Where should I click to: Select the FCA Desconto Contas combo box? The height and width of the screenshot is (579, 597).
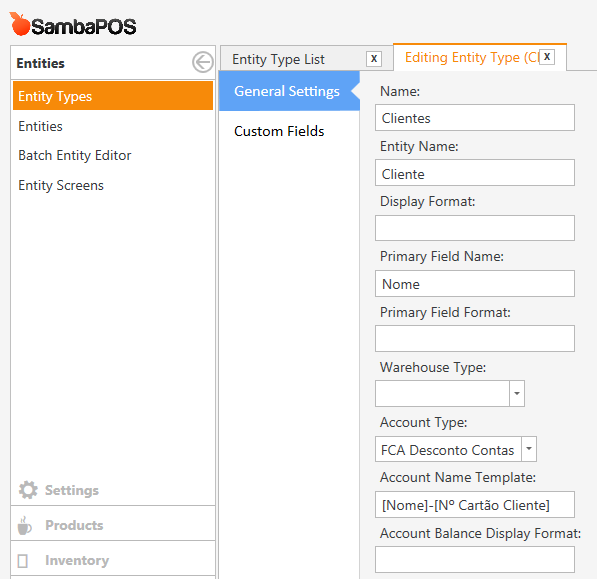tap(456, 449)
